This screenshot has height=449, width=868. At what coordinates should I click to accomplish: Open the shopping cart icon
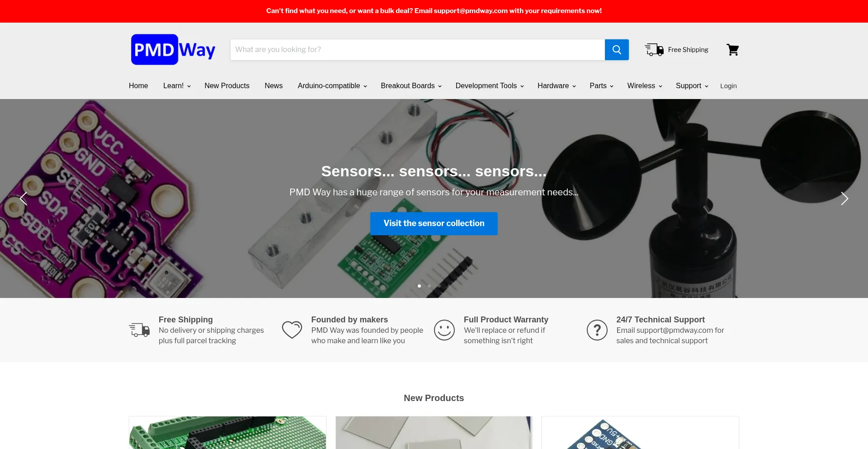pos(732,50)
